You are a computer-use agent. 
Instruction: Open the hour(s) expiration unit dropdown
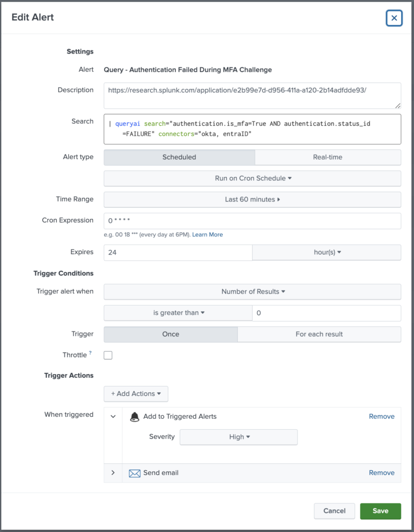[x=327, y=252]
